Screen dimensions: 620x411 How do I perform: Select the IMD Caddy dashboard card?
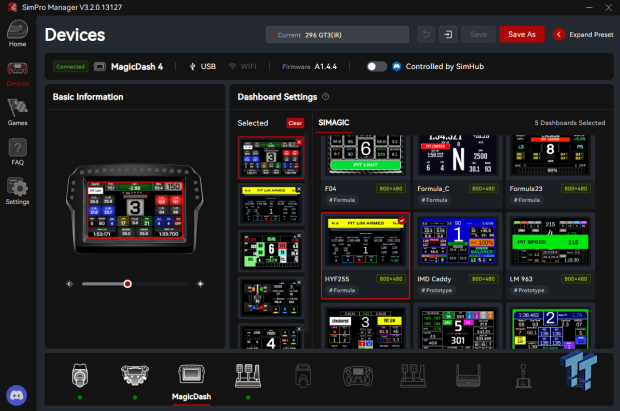(x=458, y=256)
